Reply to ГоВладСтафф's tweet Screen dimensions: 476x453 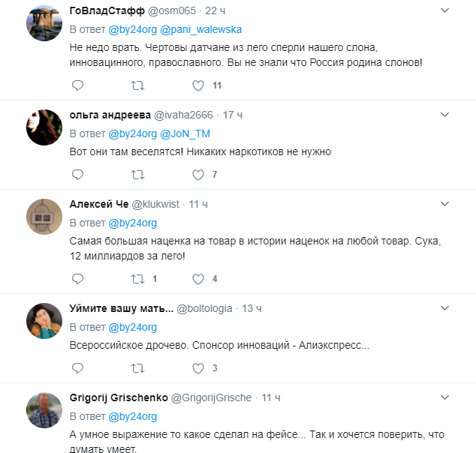(x=77, y=85)
